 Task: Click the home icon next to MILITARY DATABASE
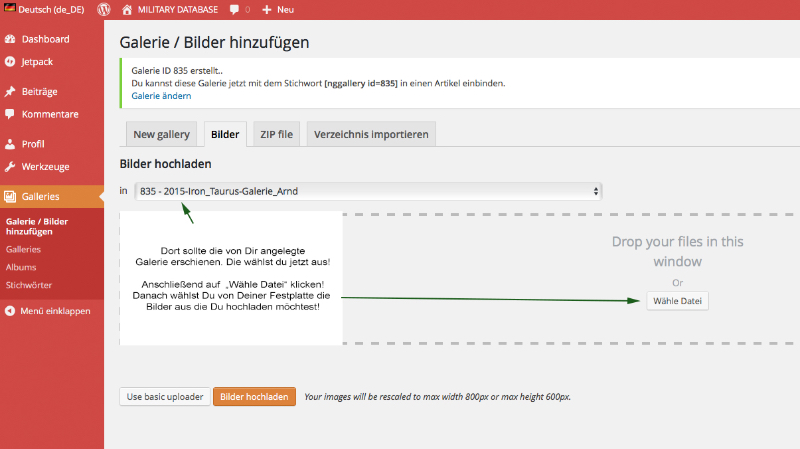click(127, 9)
